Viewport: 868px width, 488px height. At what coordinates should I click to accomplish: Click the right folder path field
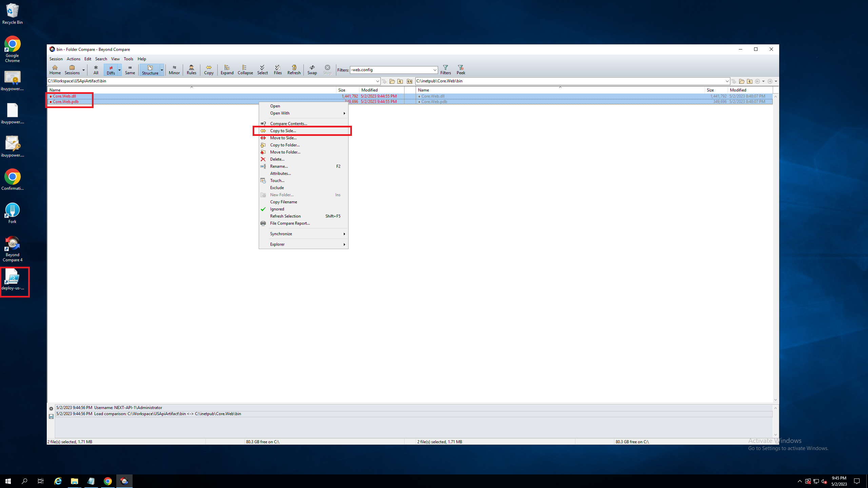pos(570,81)
